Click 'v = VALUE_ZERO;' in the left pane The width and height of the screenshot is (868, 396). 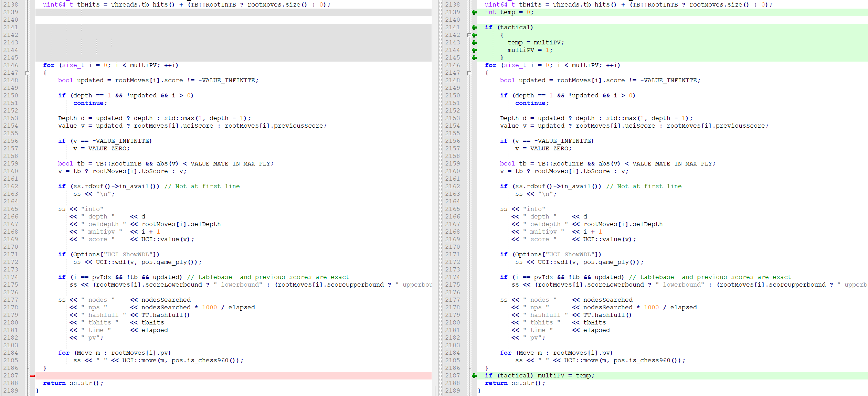102,149
